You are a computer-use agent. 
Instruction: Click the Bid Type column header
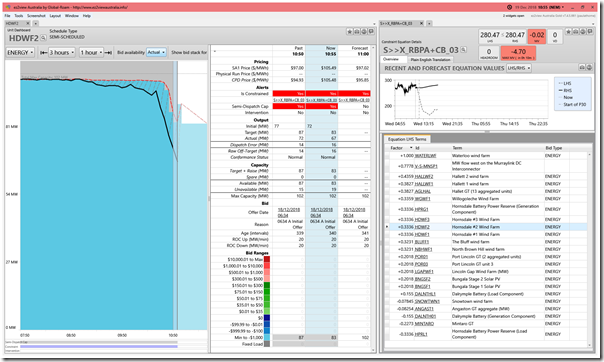coord(554,148)
